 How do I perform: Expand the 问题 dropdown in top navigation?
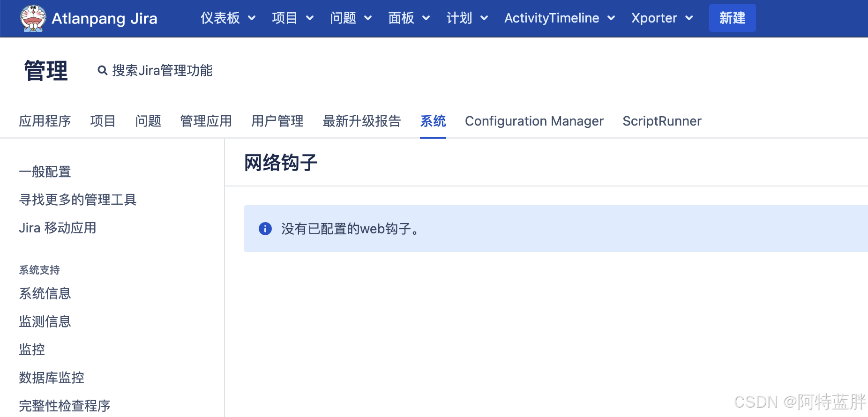(x=351, y=18)
